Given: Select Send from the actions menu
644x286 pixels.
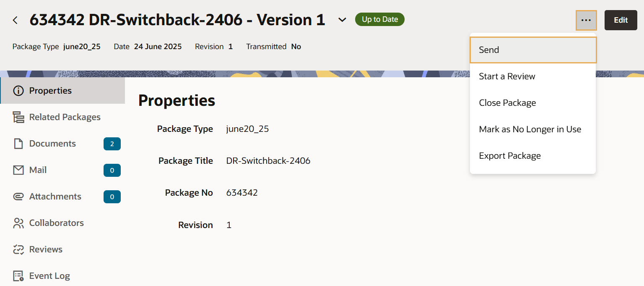Looking at the screenshot, I should [532, 50].
